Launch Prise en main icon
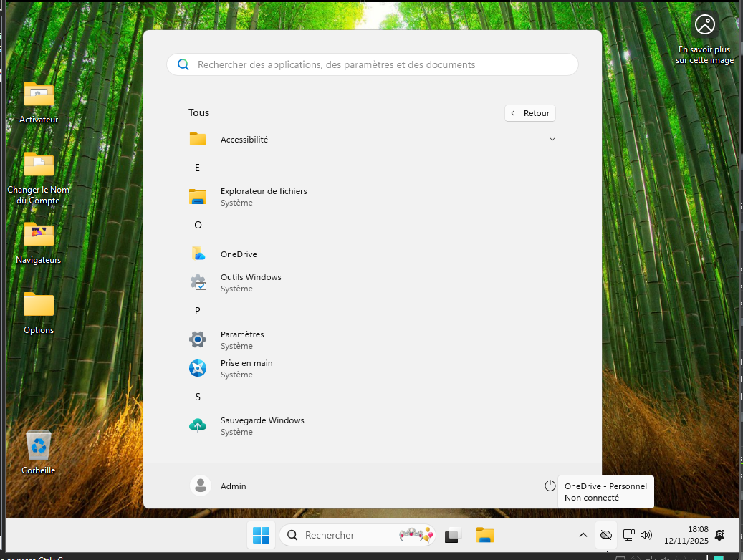 pyautogui.click(x=198, y=368)
